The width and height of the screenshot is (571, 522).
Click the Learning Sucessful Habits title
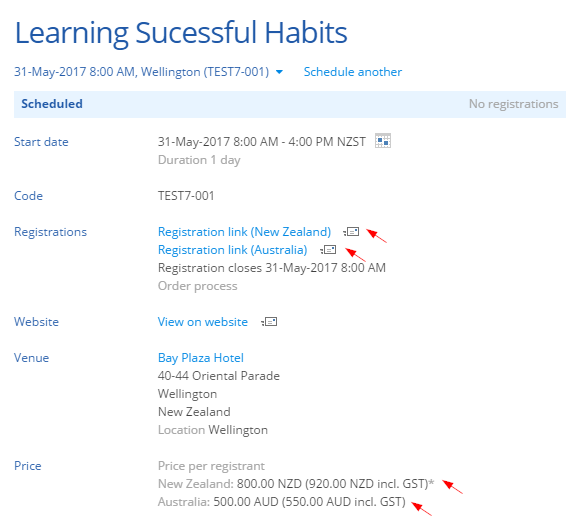(x=181, y=33)
